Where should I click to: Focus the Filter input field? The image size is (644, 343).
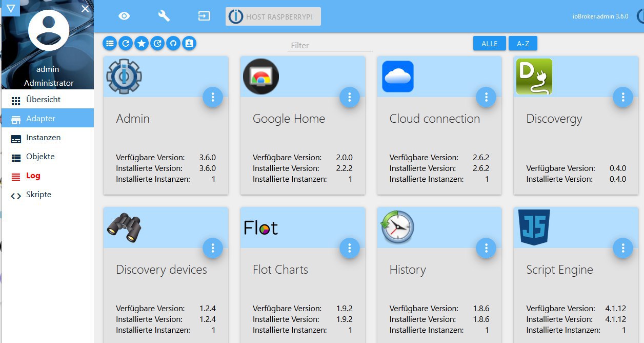point(330,45)
